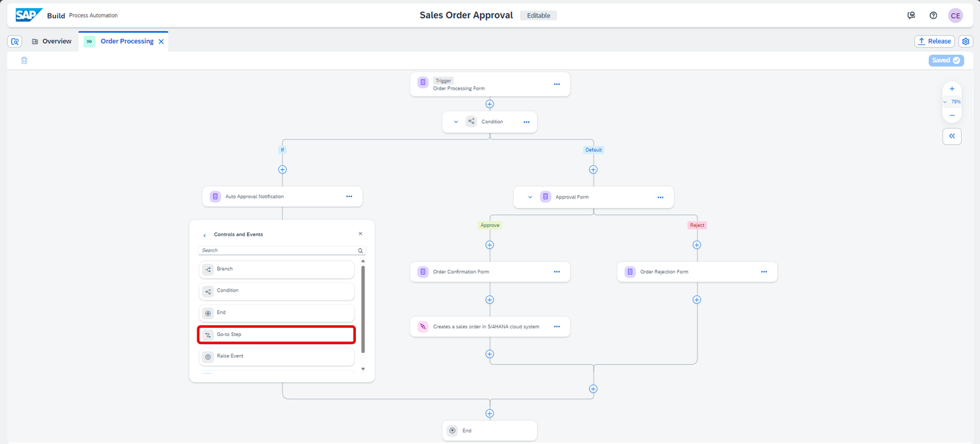The height and width of the screenshot is (444, 980).
Task: Open more options on Trigger step
Action: click(557, 84)
